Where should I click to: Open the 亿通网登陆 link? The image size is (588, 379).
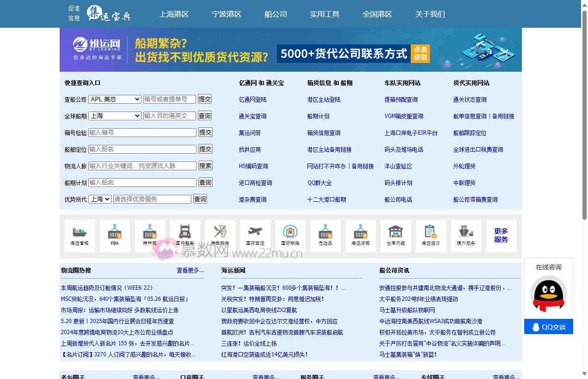pyautogui.click(x=252, y=99)
